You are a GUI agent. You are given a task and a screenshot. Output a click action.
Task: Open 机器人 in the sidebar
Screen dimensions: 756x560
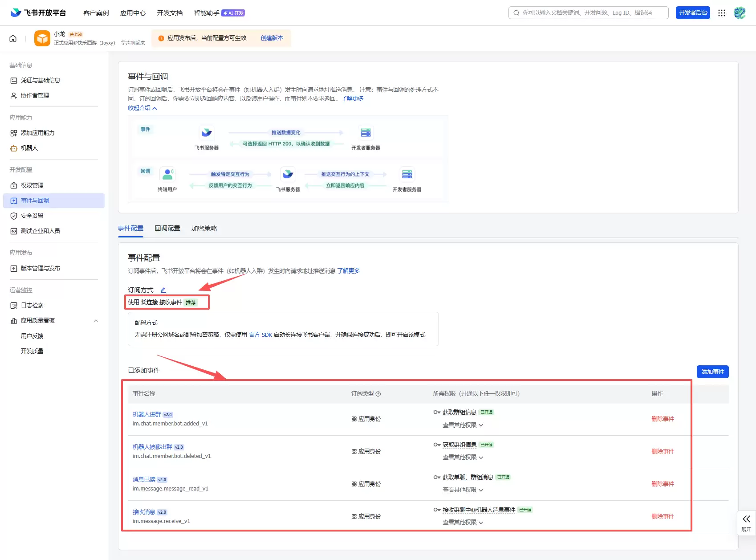(29, 148)
